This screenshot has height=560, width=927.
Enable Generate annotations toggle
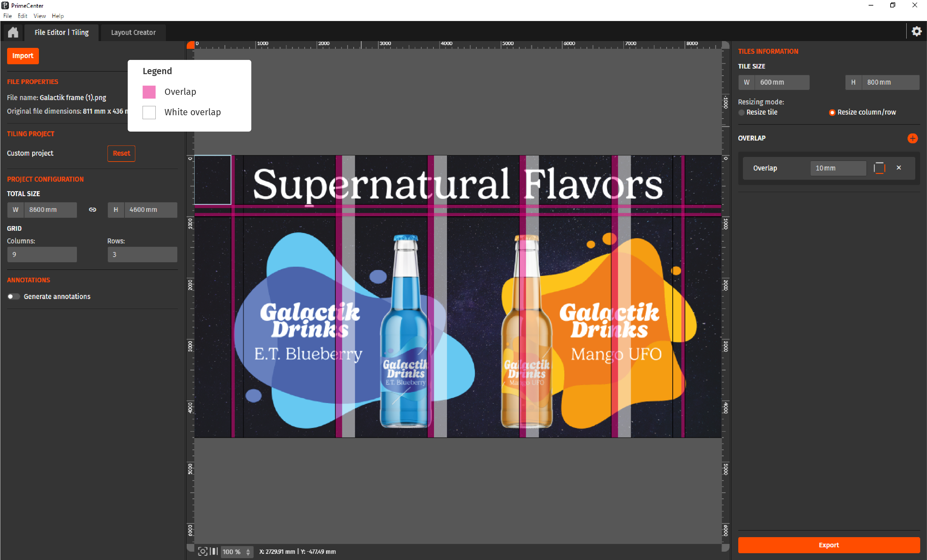point(13,297)
